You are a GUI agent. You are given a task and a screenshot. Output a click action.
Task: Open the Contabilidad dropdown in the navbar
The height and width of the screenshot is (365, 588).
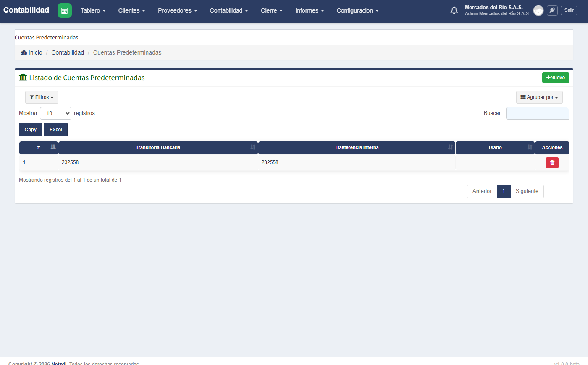click(229, 10)
